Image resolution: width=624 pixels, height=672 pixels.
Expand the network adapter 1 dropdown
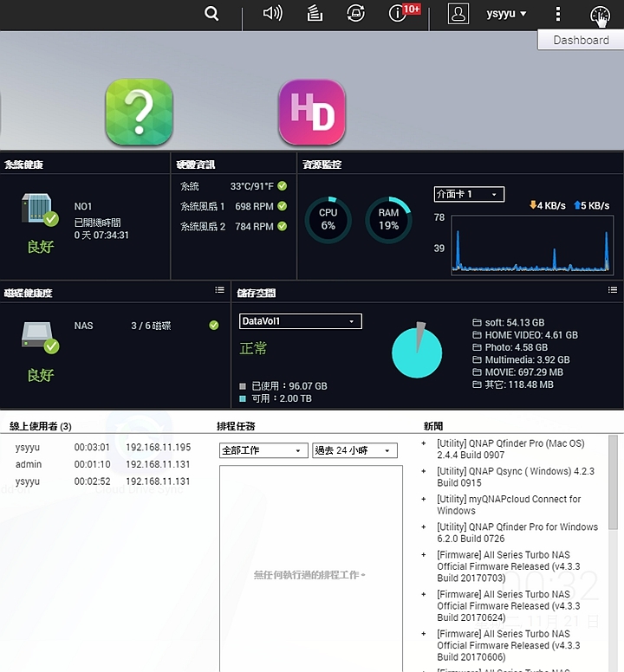tap(469, 194)
